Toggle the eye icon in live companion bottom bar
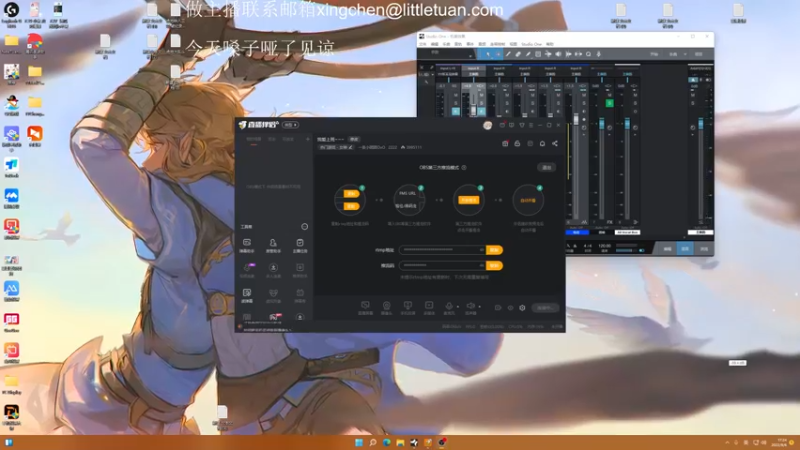The width and height of the screenshot is (800, 450). 510,308
